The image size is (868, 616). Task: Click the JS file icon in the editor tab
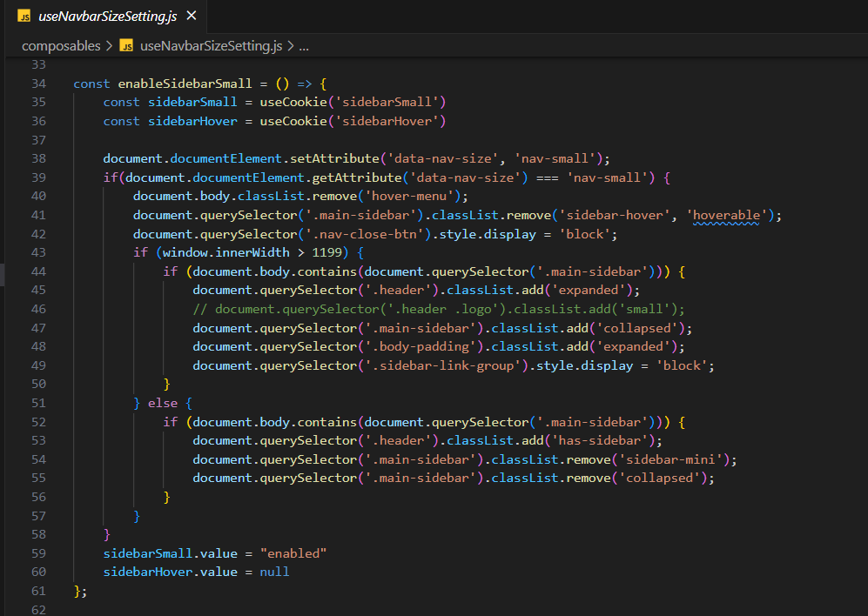pyautogui.click(x=24, y=17)
